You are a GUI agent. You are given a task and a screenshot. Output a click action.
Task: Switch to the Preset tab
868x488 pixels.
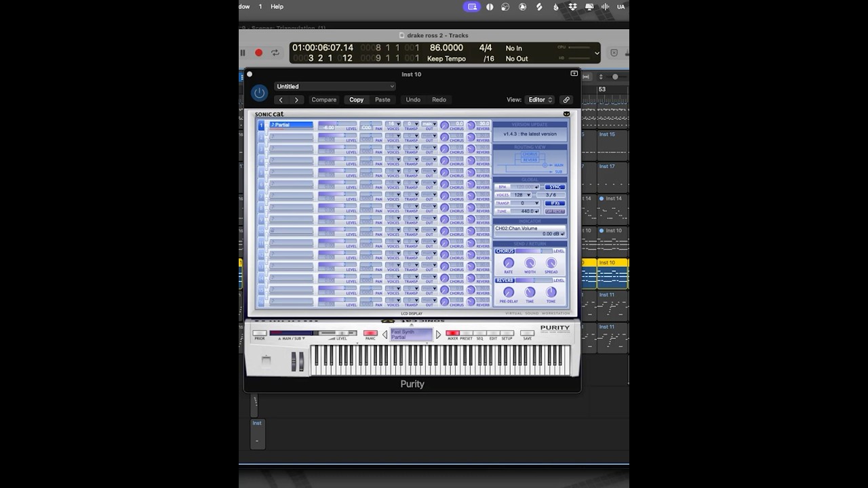click(x=466, y=333)
